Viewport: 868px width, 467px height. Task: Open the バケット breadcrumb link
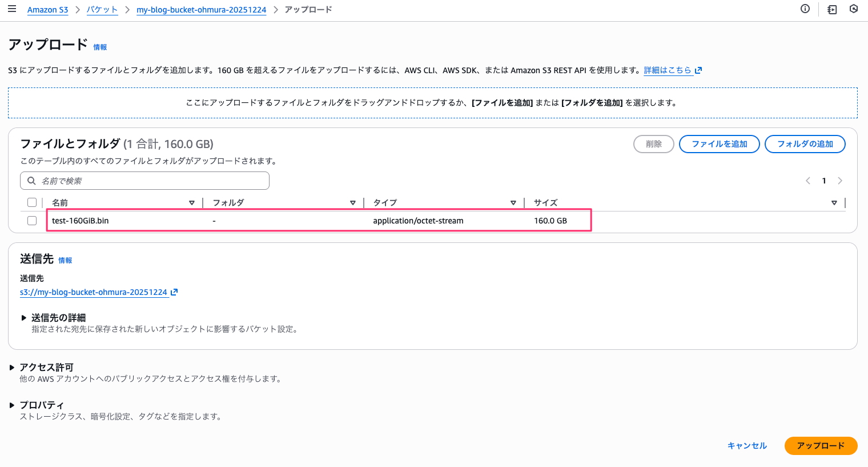[102, 9]
